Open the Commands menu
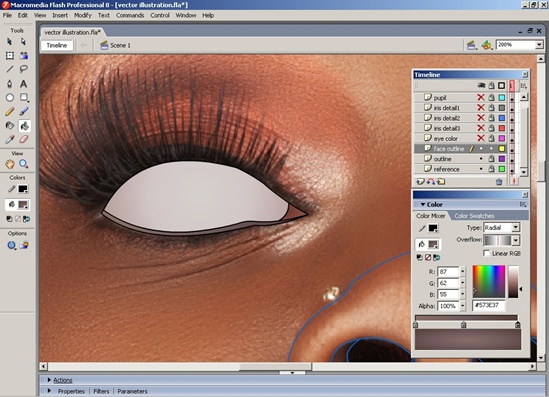549x397 pixels. point(130,15)
